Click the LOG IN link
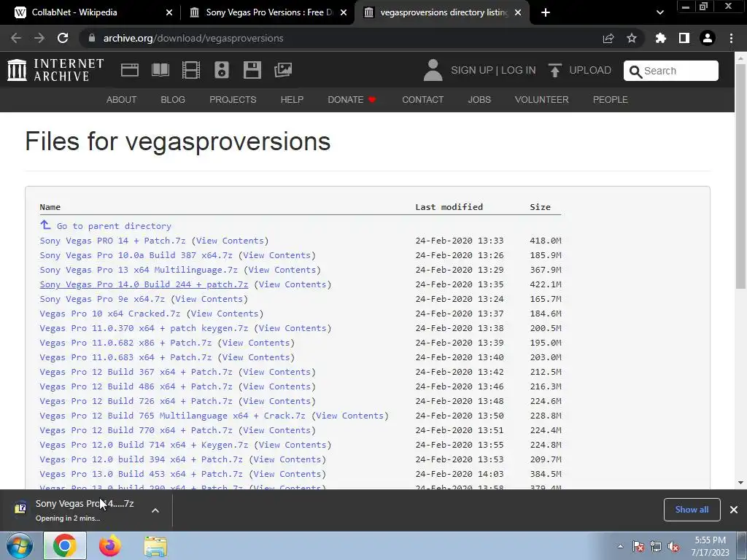747x560 pixels. coord(519,70)
